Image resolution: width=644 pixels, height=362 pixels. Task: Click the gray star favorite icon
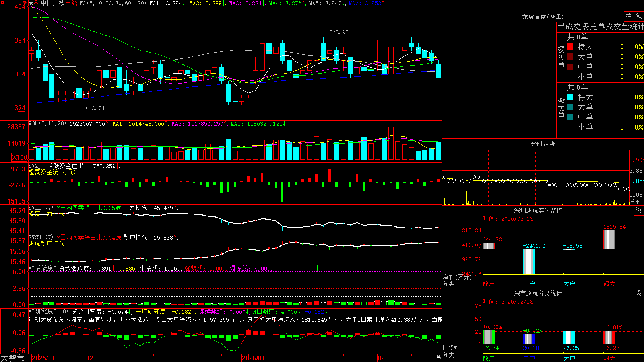click(31, 3)
